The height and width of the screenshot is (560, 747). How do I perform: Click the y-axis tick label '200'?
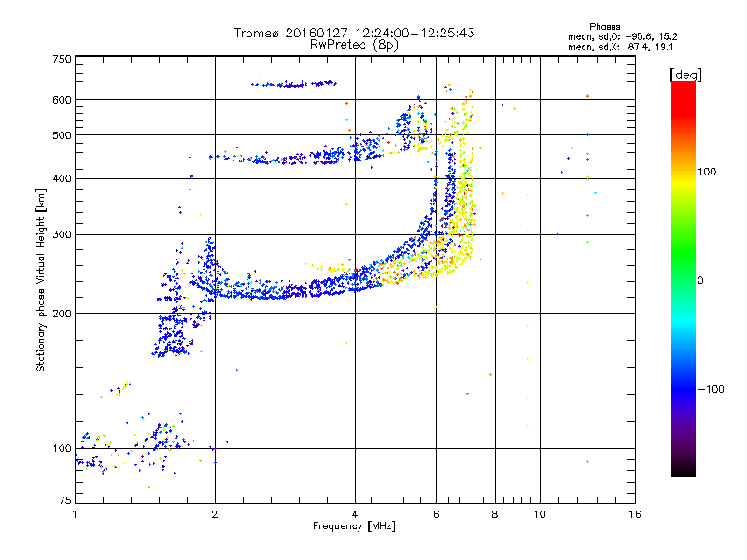click(x=62, y=314)
